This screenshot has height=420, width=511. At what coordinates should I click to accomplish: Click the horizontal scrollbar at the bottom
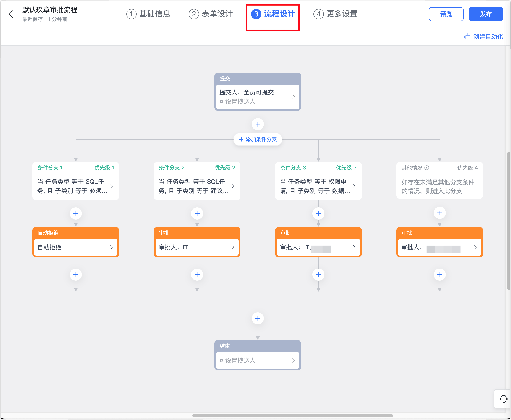[x=292, y=416]
